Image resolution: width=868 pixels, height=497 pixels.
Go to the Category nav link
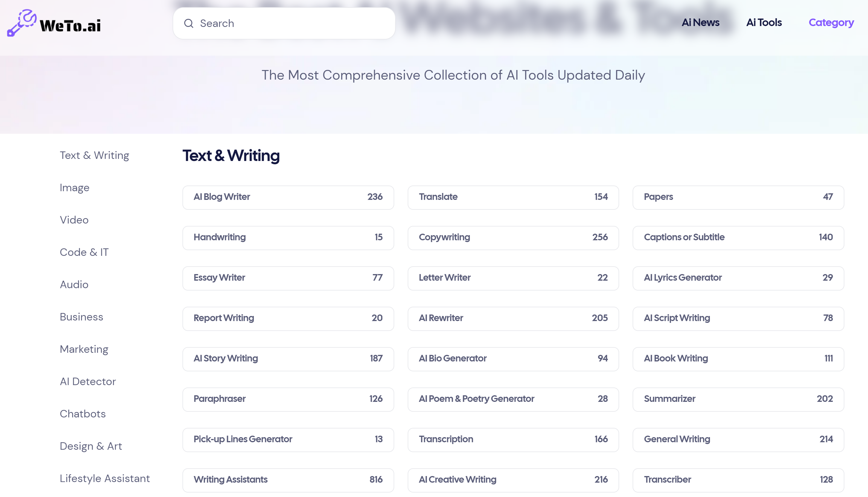(831, 22)
